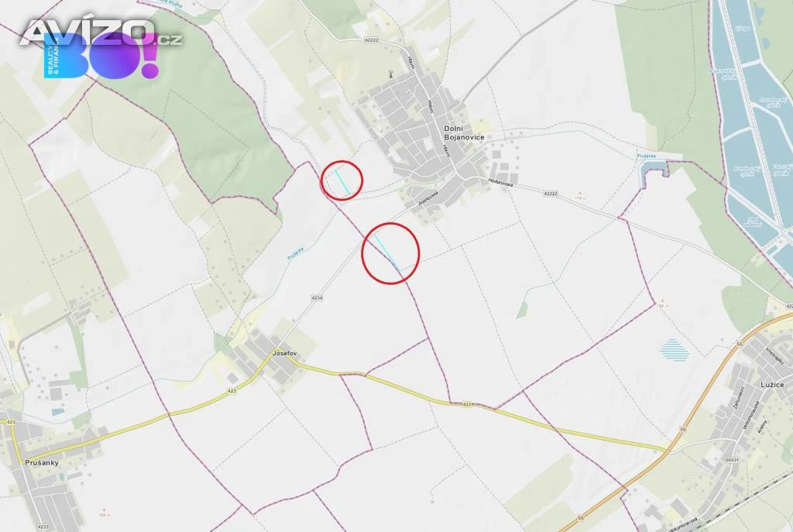Click the cyan parcel line in the lower circle
The height and width of the screenshot is (532, 793).
[x=386, y=252]
